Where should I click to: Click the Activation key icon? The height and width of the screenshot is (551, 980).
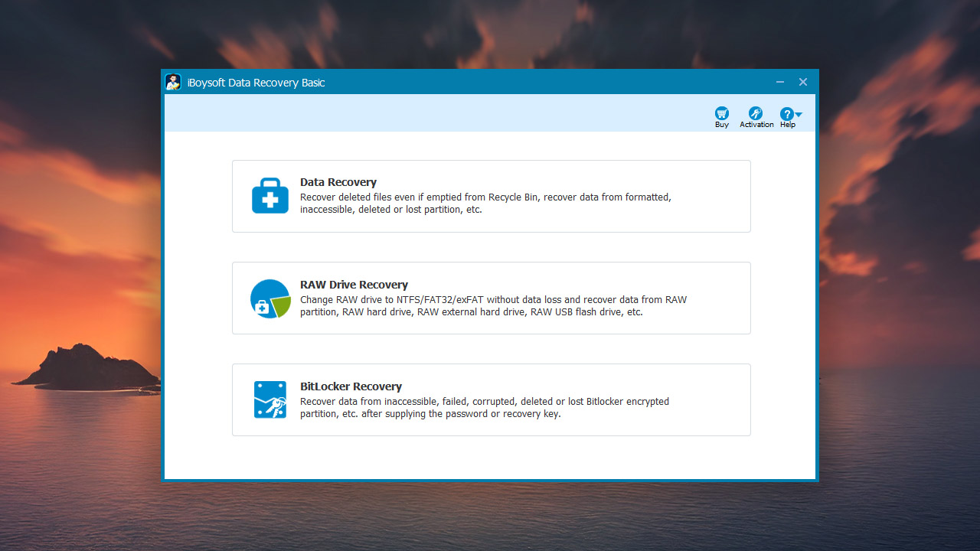[756, 113]
